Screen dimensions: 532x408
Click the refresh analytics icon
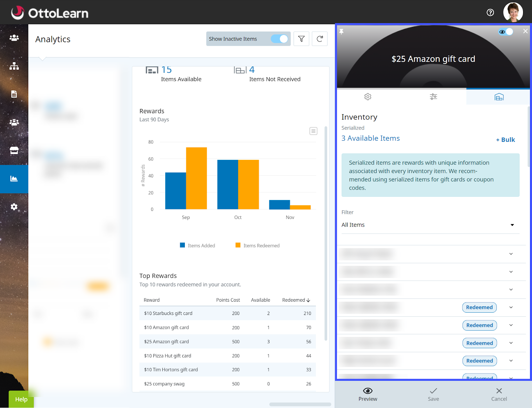point(320,39)
